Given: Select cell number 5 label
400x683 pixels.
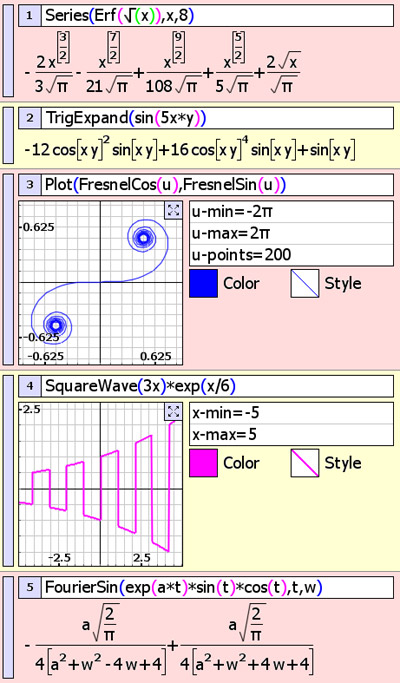Looking at the screenshot, I should click(x=30, y=588).
